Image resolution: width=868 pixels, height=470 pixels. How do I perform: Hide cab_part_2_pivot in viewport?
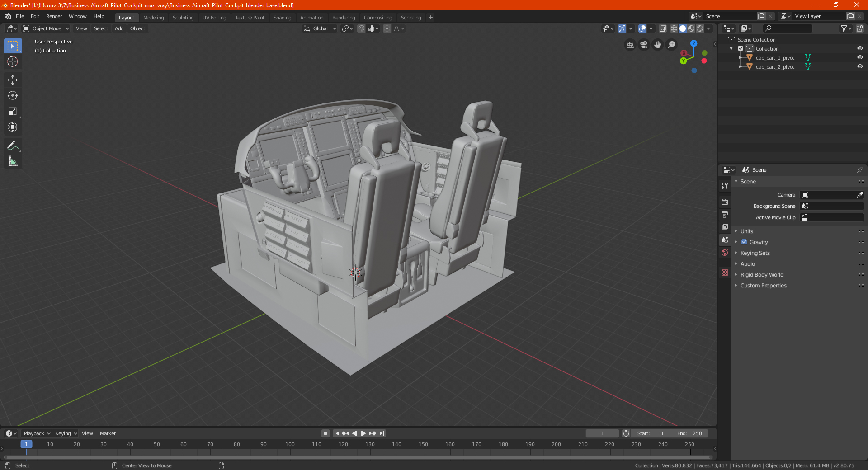click(x=860, y=66)
